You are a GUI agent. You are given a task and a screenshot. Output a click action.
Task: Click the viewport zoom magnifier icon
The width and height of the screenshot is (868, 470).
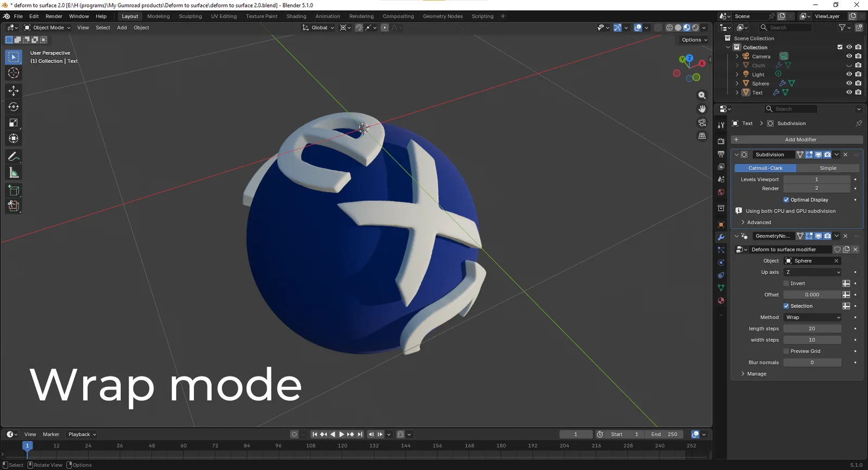tap(702, 96)
